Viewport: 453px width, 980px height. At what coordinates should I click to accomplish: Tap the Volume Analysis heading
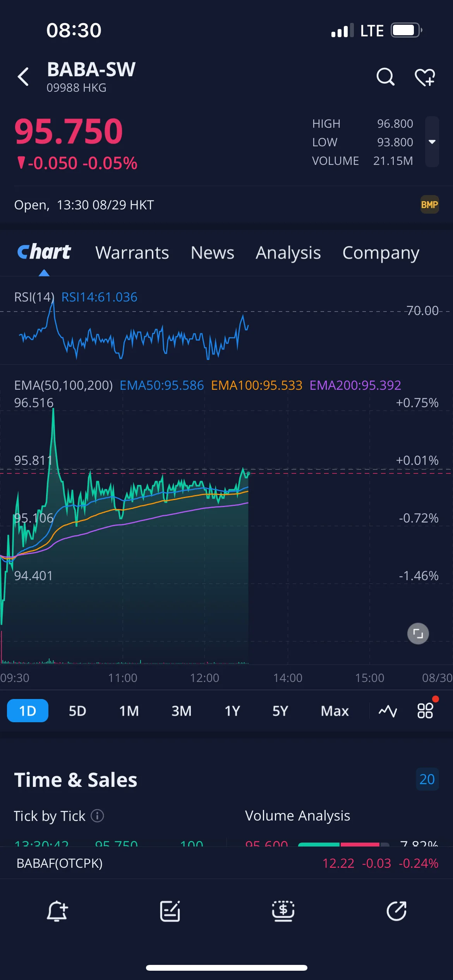[x=297, y=816]
